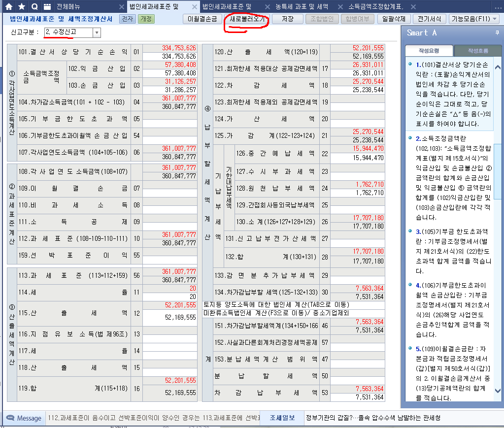Click 새로불러오기 button
The height and width of the screenshot is (428, 504).
pyautogui.click(x=247, y=19)
